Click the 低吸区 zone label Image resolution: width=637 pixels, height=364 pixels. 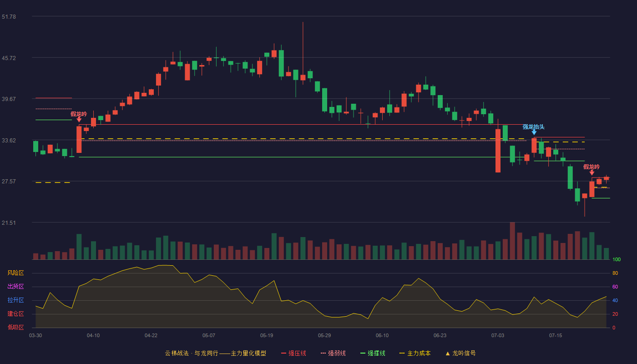pos(15,327)
